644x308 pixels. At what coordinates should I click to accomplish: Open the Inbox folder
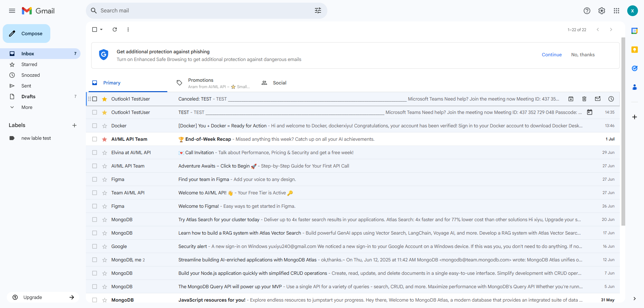tap(40, 54)
